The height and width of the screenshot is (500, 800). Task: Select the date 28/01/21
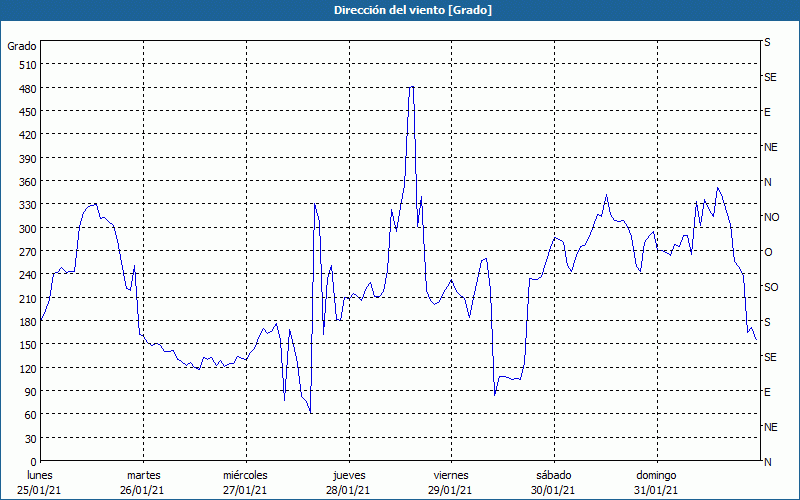[x=348, y=490]
